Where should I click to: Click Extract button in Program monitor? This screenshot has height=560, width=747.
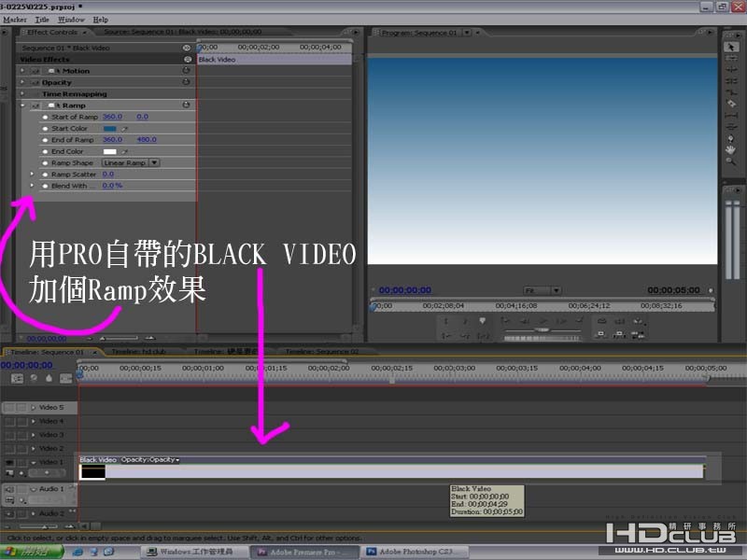pos(619,335)
